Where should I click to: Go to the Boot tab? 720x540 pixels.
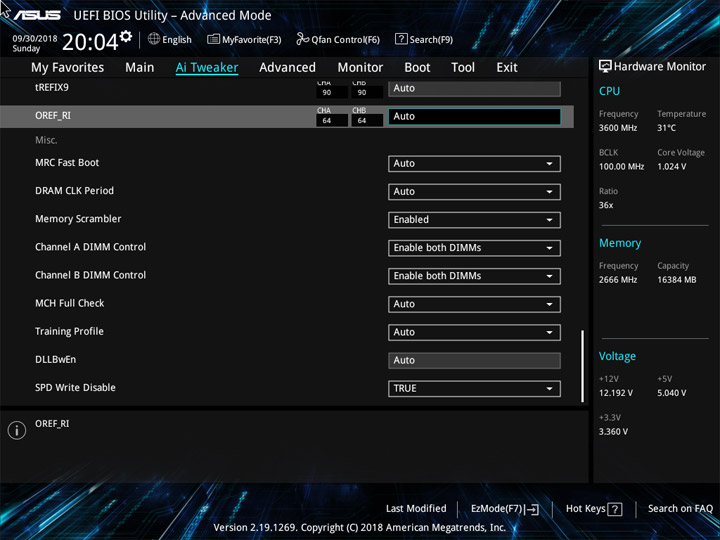[417, 68]
